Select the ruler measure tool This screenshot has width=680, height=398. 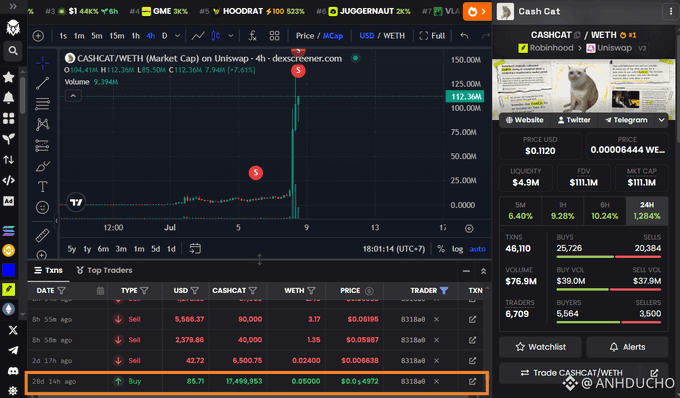[42, 235]
